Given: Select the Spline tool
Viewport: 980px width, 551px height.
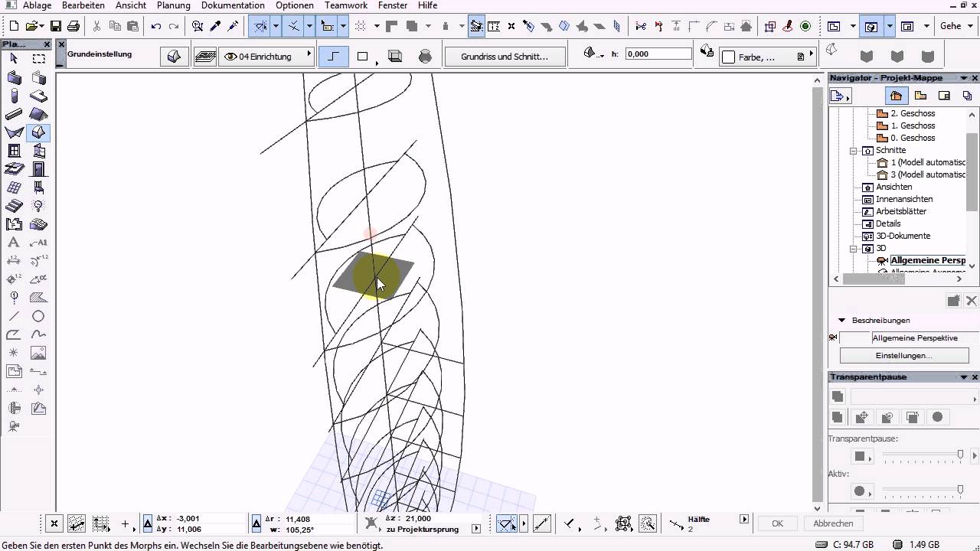Looking at the screenshot, I should [x=38, y=334].
